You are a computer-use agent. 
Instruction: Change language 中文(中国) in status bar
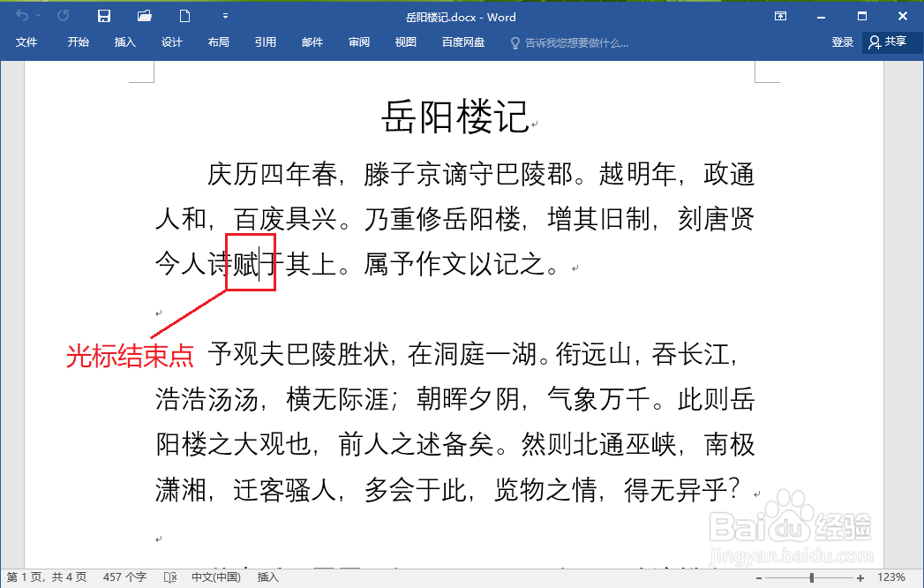216,577
